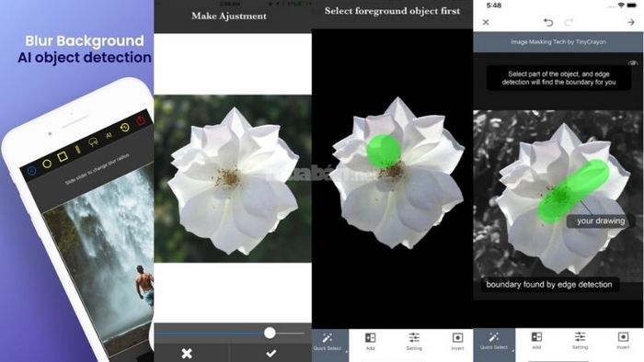Undo the last stroke in TinyCrayon screen
This screenshot has height=362, width=644.
point(548,22)
